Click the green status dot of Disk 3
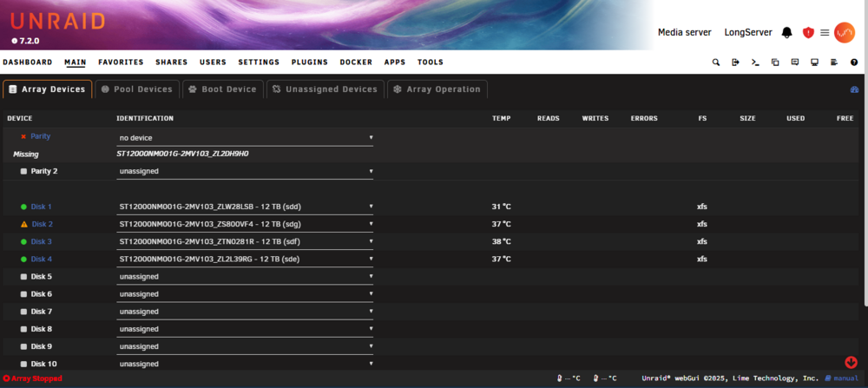The height and width of the screenshot is (388, 868). point(23,242)
